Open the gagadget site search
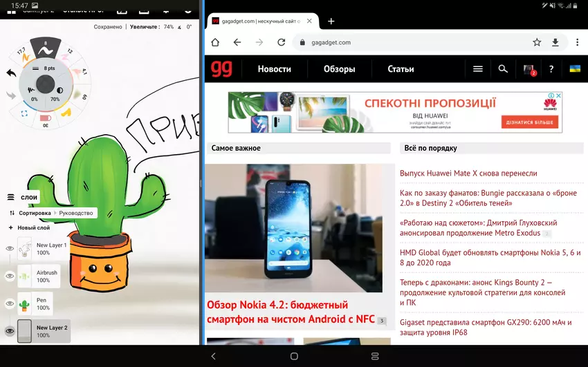 pos(503,69)
